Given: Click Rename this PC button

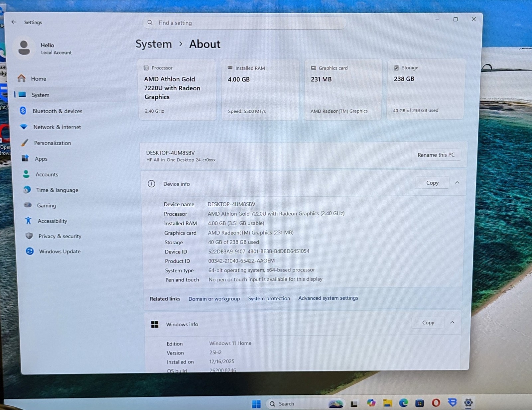Looking at the screenshot, I should pos(436,155).
